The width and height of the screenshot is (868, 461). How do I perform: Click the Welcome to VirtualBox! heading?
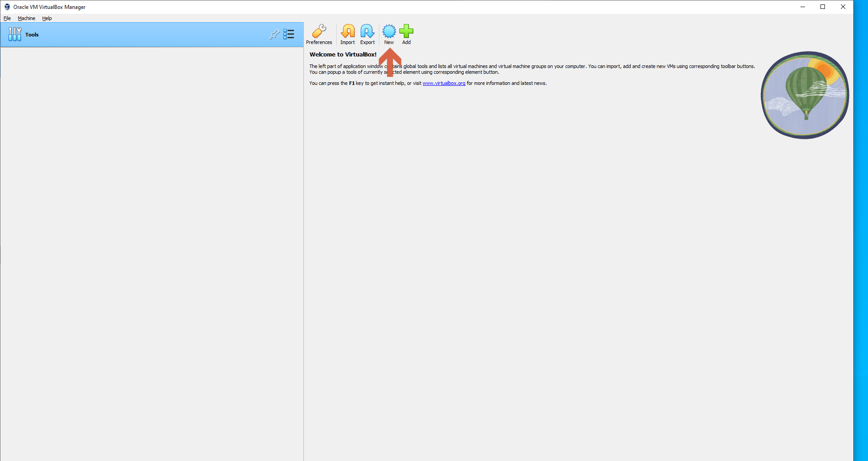tap(343, 55)
